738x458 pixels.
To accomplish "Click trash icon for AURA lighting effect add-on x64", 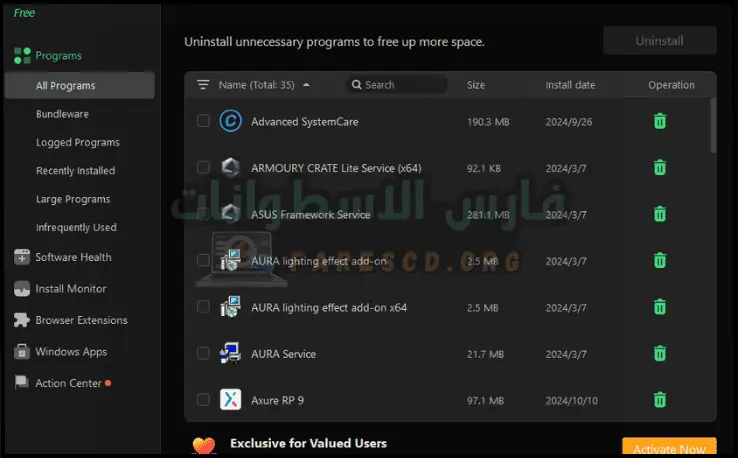I will (660, 307).
